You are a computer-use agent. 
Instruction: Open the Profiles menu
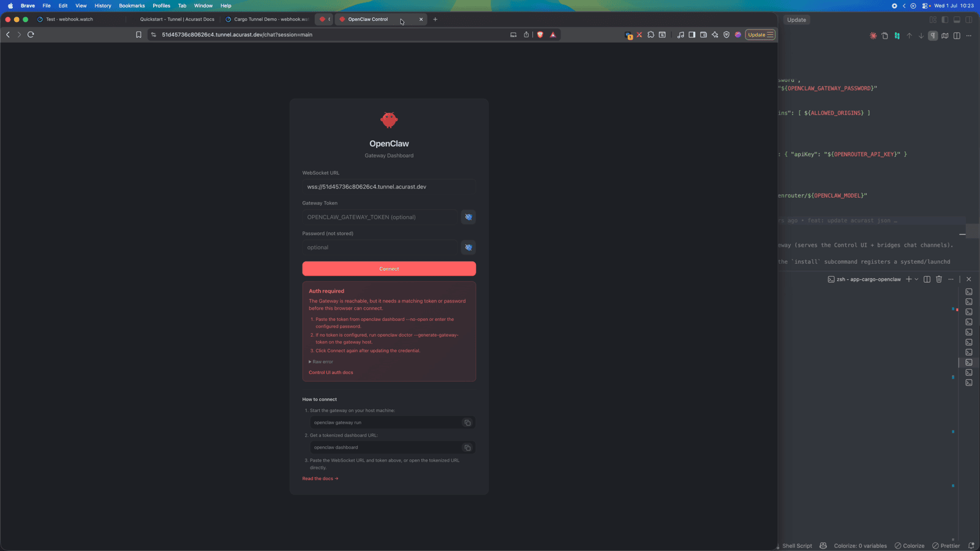tap(161, 6)
